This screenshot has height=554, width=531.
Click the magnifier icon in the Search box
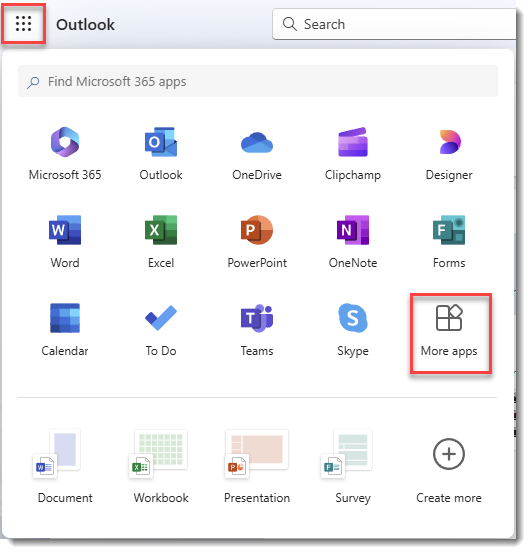click(290, 24)
